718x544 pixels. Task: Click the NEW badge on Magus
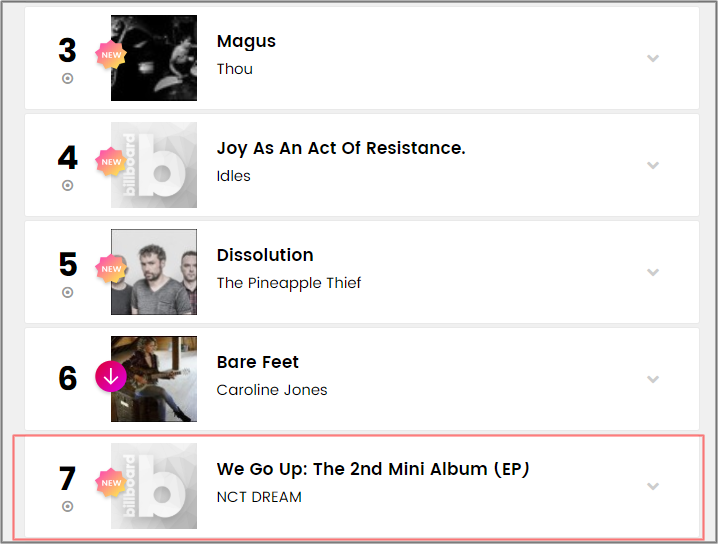click(110, 55)
